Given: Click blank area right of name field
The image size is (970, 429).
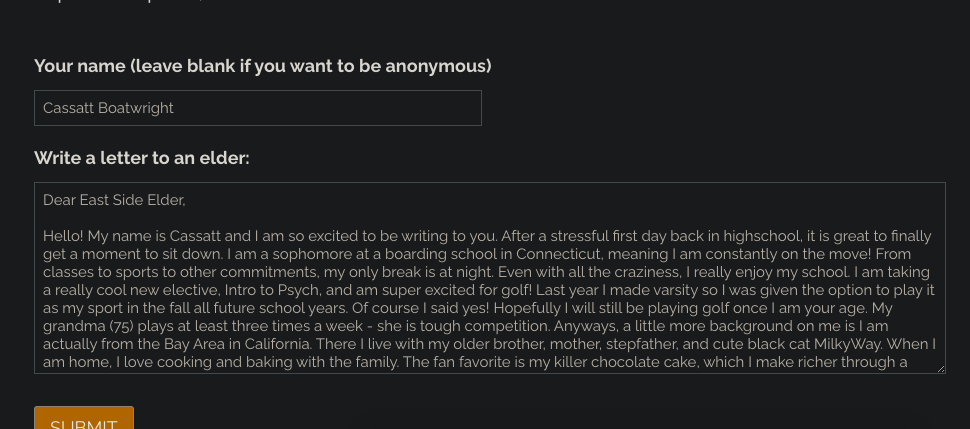Looking at the screenshot, I should (x=711, y=108).
